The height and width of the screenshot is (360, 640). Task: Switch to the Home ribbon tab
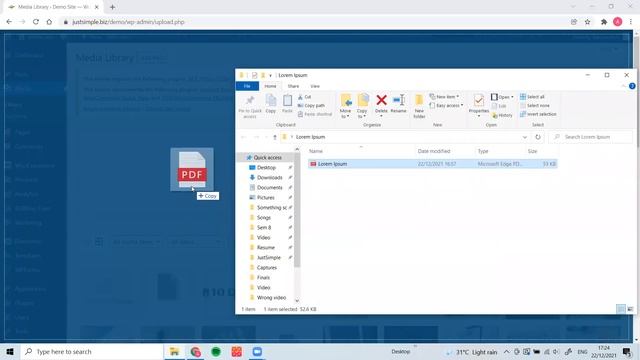[270, 86]
